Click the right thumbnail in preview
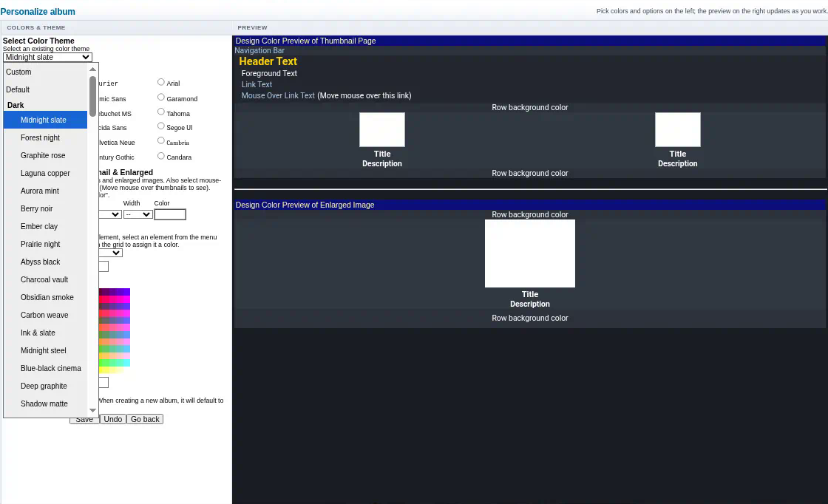 [x=678, y=130]
